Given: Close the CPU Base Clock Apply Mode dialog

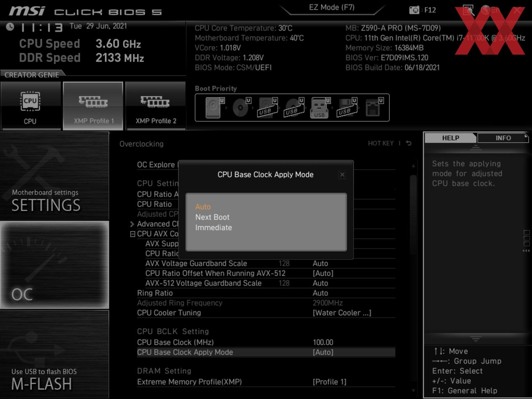Looking at the screenshot, I should point(342,174).
